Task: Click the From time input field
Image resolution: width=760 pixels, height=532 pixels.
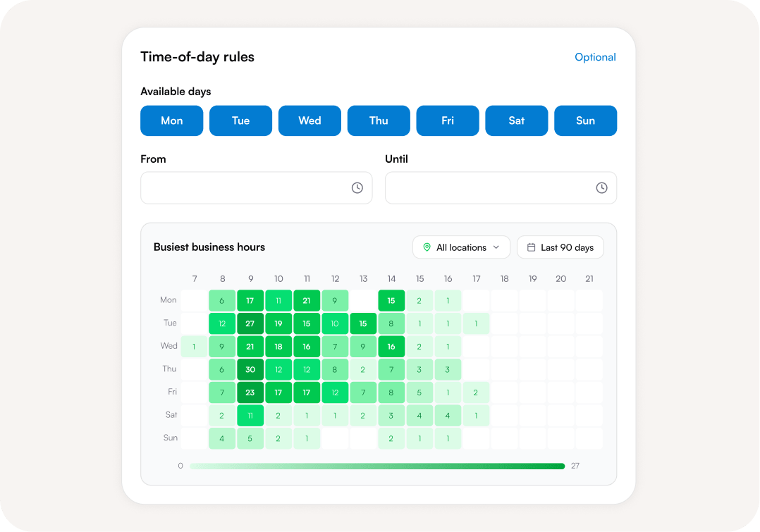Action: [x=257, y=188]
